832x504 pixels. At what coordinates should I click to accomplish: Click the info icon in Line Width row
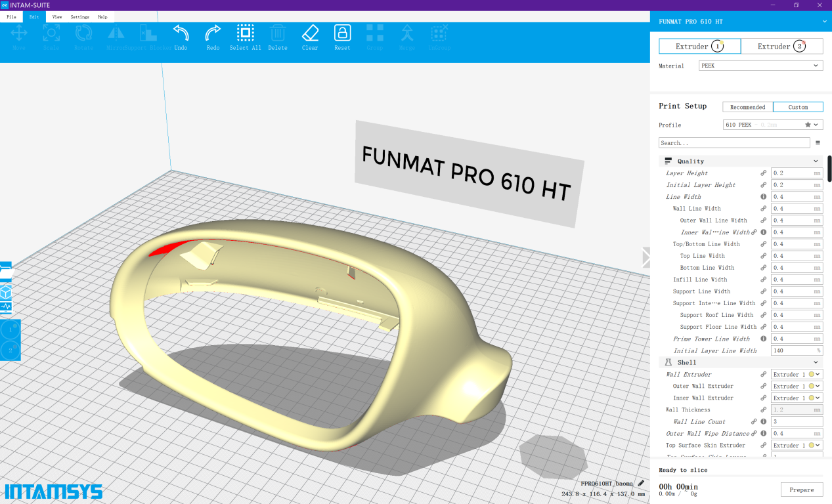(763, 197)
